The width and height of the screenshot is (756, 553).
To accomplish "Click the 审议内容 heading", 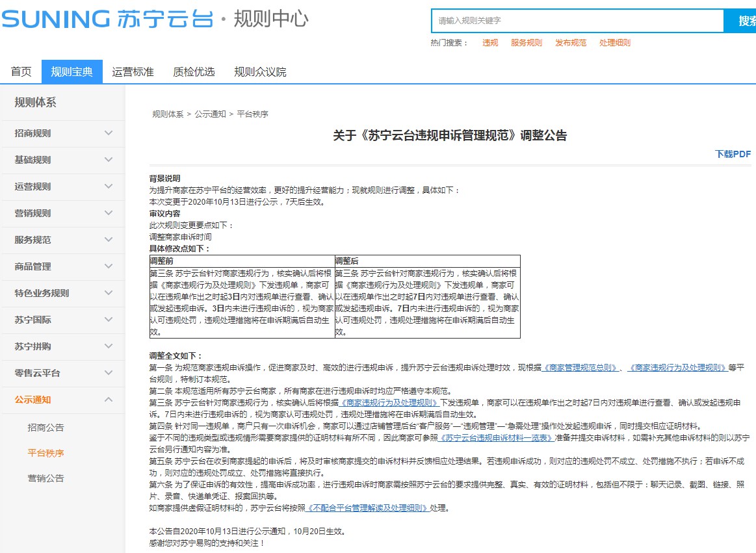I will pyautogui.click(x=165, y=214).
